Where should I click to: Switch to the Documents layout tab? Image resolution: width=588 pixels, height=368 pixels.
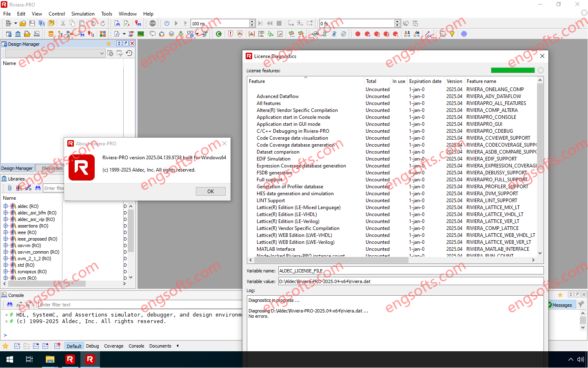click(160, 346)
